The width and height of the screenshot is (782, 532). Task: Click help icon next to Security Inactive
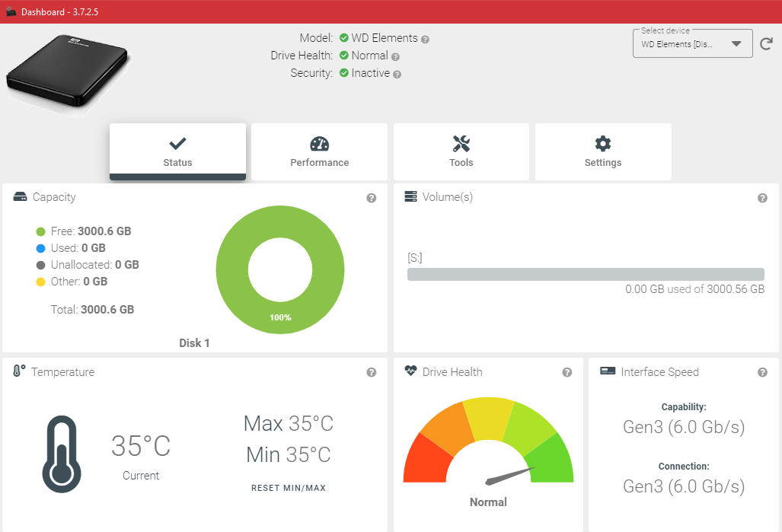click(397, 75)
